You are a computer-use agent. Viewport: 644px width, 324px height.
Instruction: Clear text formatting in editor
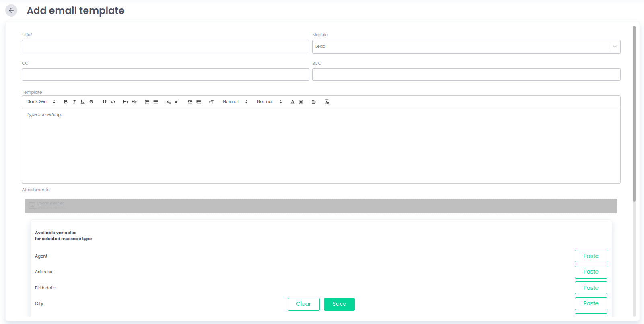[327, 102]
